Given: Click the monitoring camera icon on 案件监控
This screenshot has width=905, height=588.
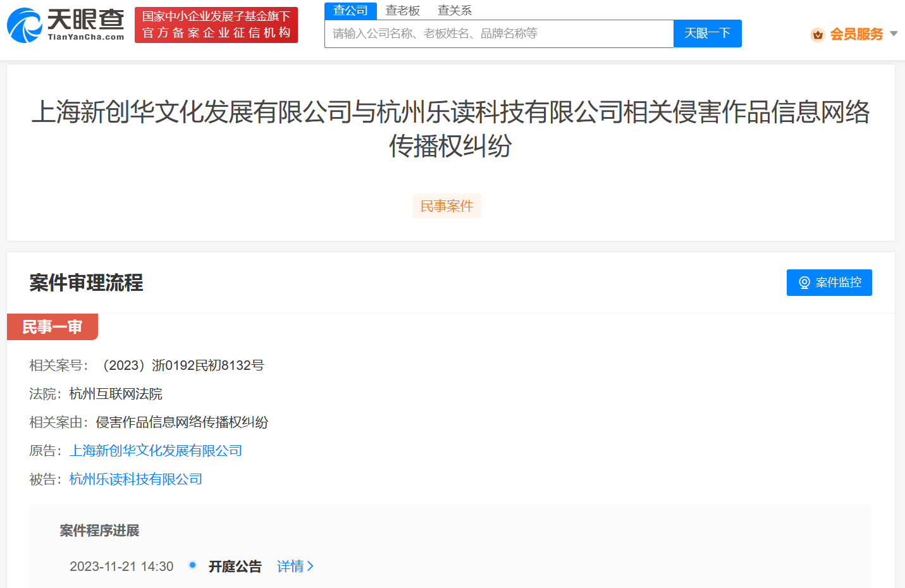Looking at the screenshot, I should coord(804,283).
